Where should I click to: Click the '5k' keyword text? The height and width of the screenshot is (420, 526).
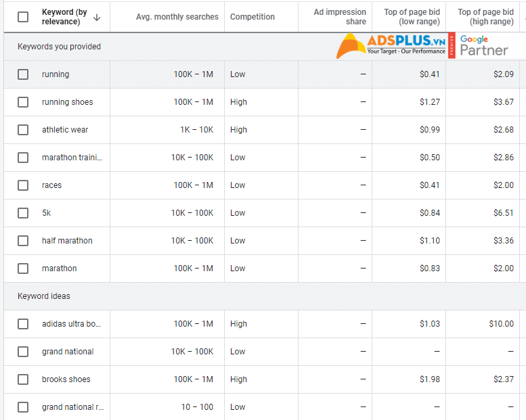tap(46, 213)
